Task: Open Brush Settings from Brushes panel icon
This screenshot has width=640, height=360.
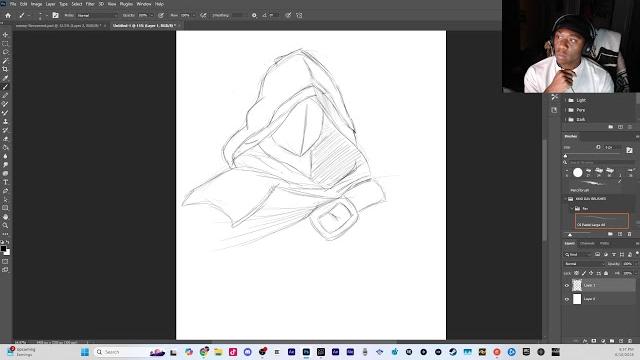Action: pos(629,150)
